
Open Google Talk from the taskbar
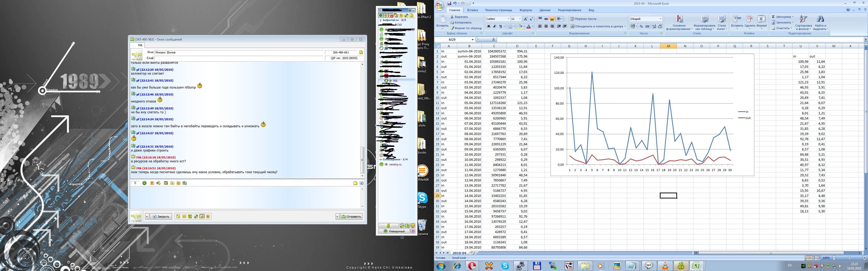[x=649, y=266]
